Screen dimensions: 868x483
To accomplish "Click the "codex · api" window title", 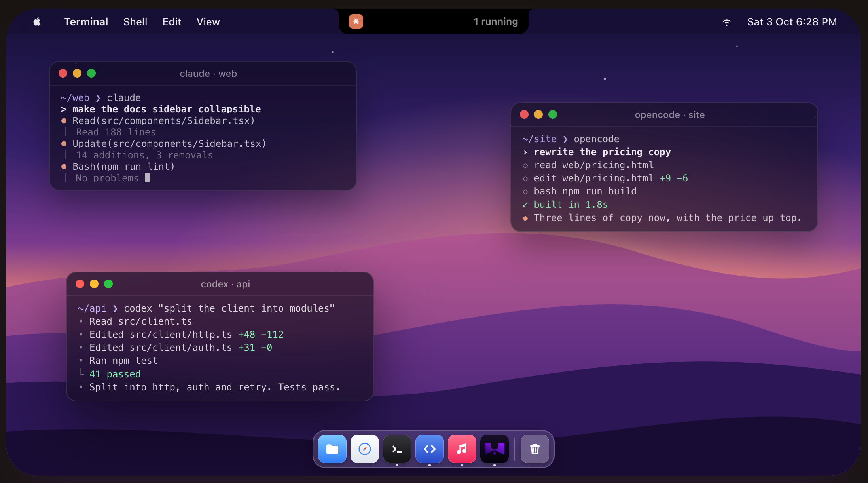I will coord(226,284).
